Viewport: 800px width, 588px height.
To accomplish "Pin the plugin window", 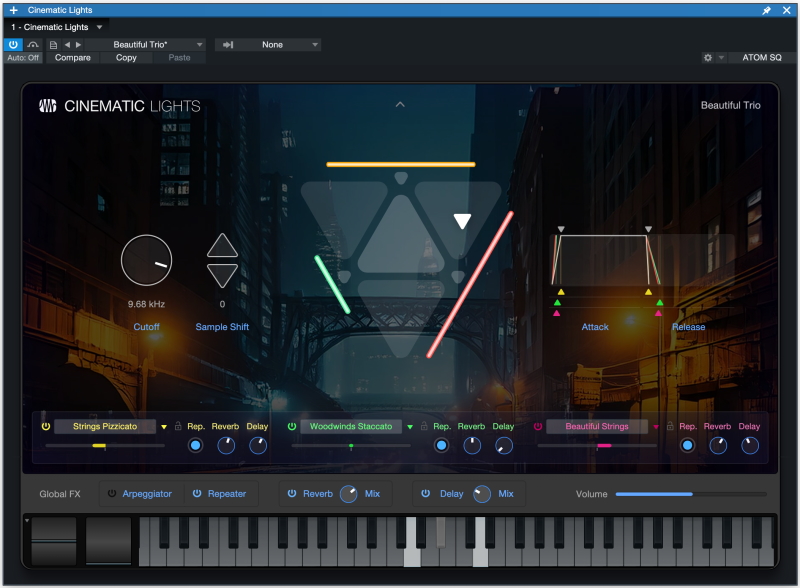I will pyautogui.click(x=766, y=10).
